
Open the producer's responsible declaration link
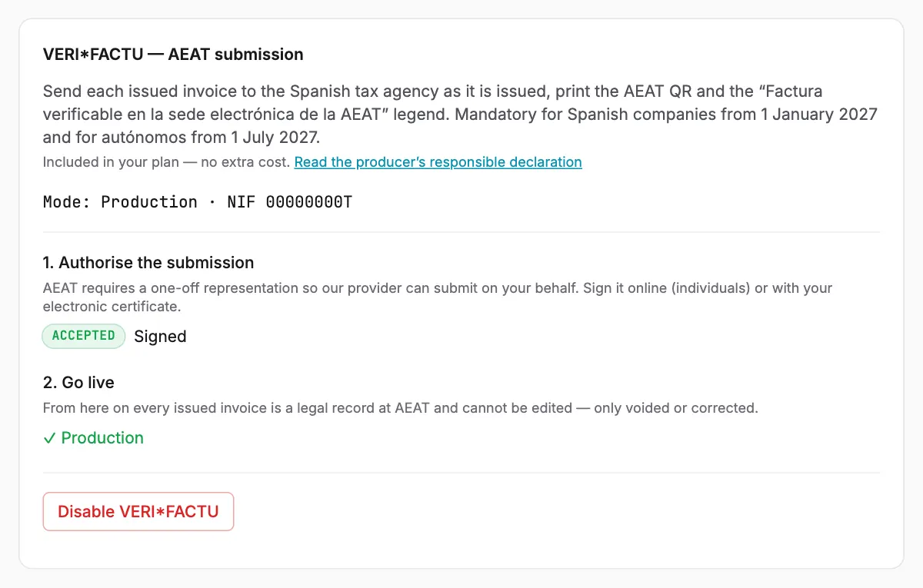[x=438, y=162]
